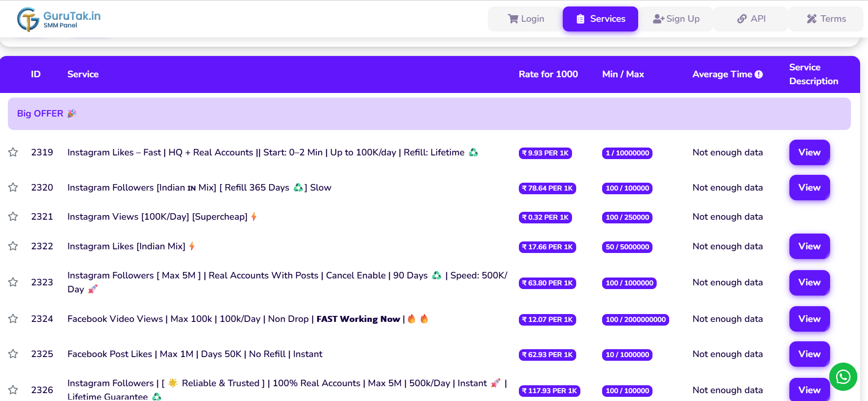Select the ₹ 117.93 PER 1K rate badge
The width and height of the screenshot is (868, 401).
pyautogui.click(x=549, y=391)
